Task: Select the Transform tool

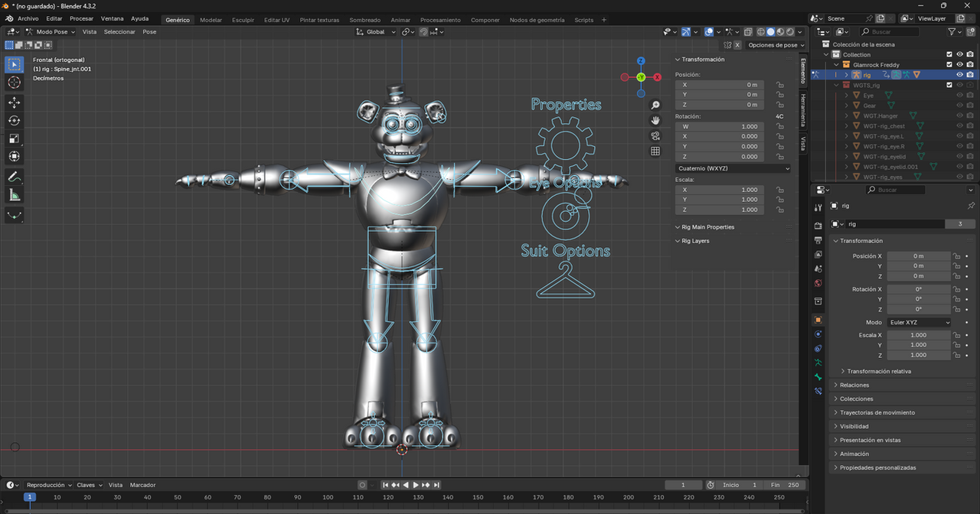Action: pyautogui.click(x=15, y=157)
